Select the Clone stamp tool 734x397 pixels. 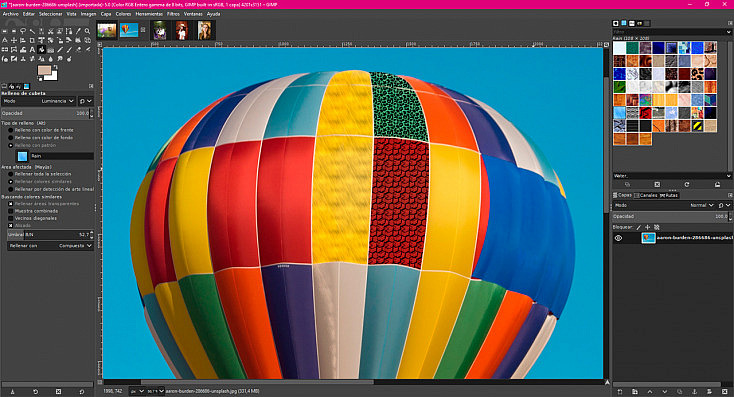[x=23, y=59]
